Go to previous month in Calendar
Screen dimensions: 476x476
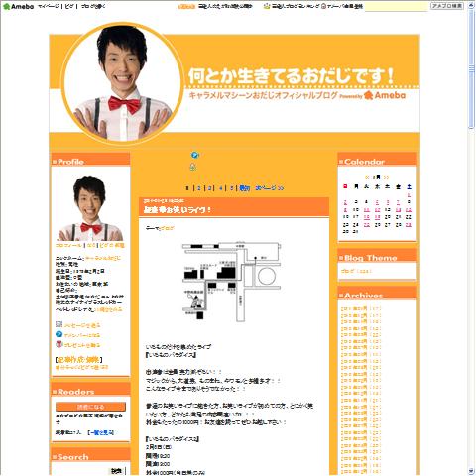tap(367, 177)
